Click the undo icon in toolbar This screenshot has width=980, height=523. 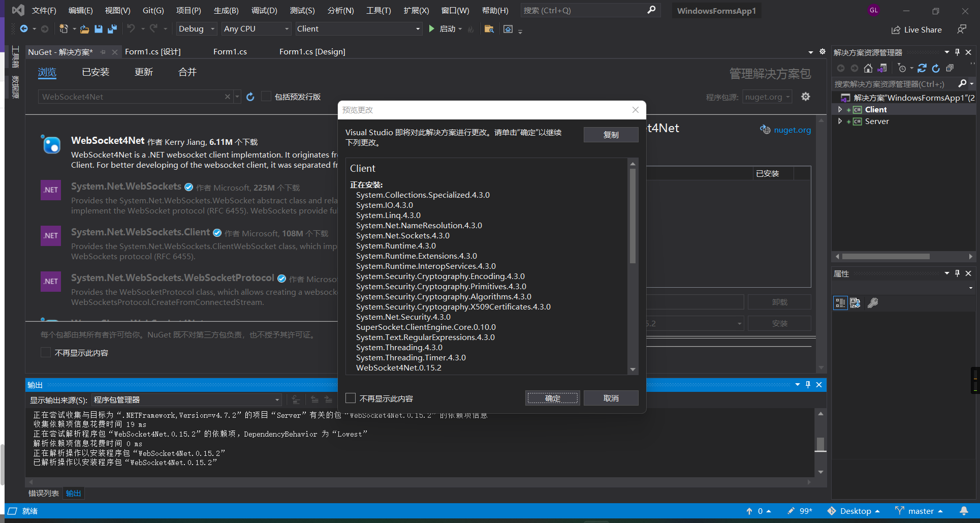(131, 29)
